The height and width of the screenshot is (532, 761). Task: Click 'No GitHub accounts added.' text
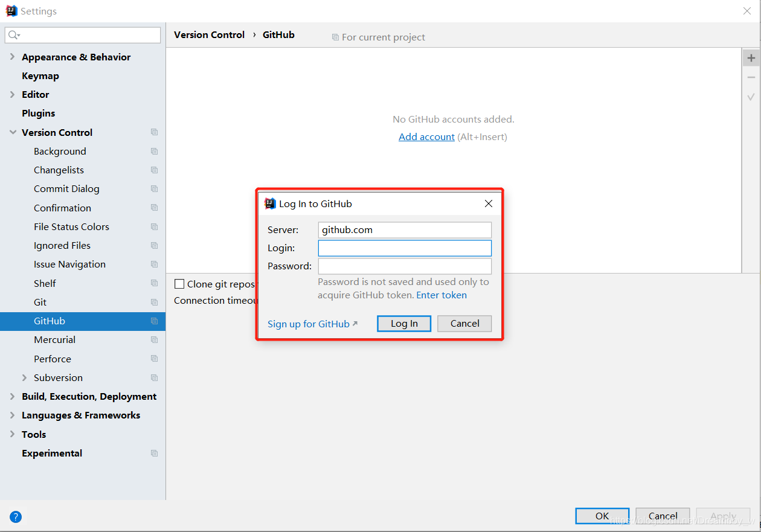454,120
